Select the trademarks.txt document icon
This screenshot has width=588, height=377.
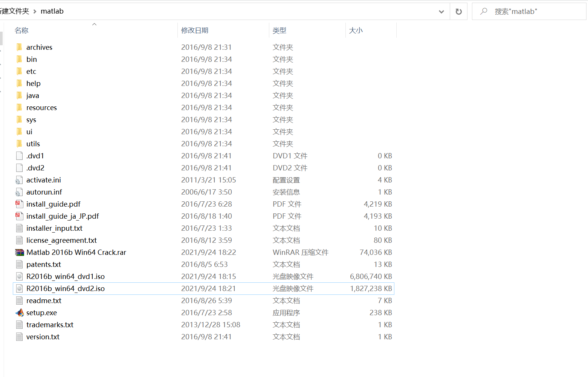tap(19, 325)
